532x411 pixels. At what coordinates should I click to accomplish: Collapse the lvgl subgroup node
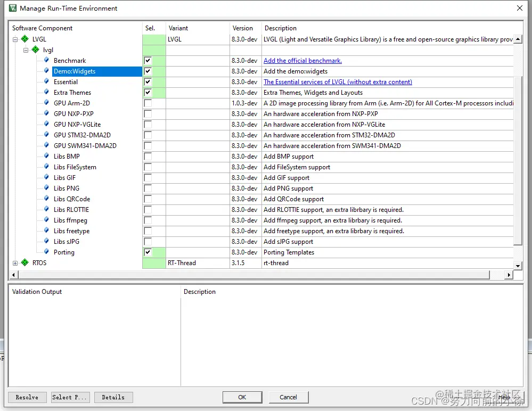coord(26,50)
